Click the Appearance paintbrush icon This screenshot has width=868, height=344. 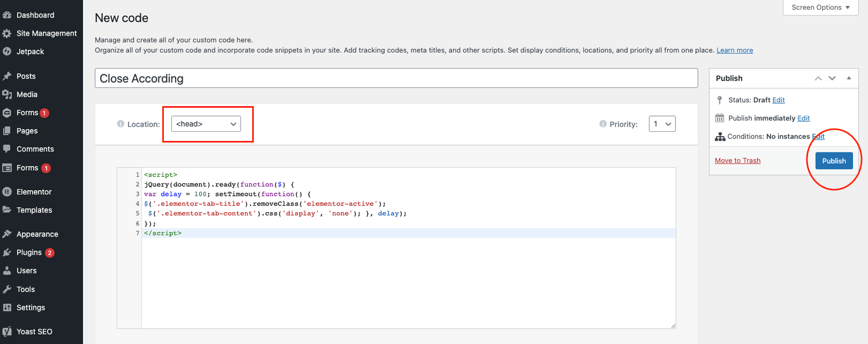7,234
